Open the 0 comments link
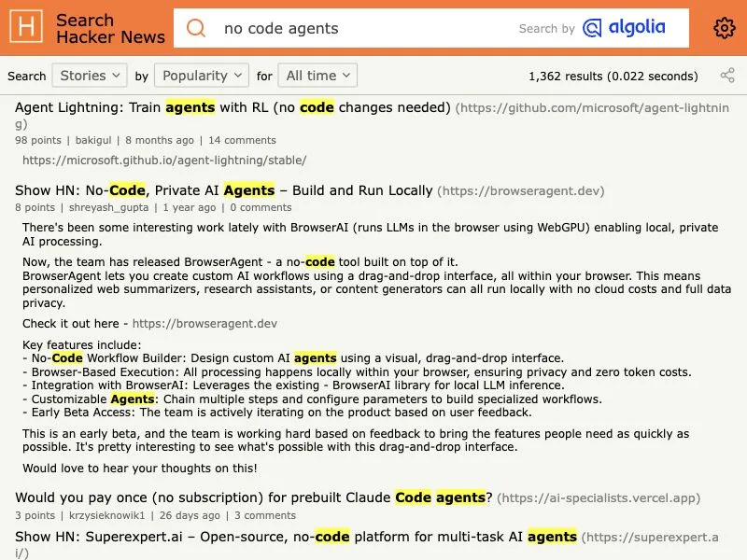This screenshot has width=747, height=560. click(x=261, y=207)
